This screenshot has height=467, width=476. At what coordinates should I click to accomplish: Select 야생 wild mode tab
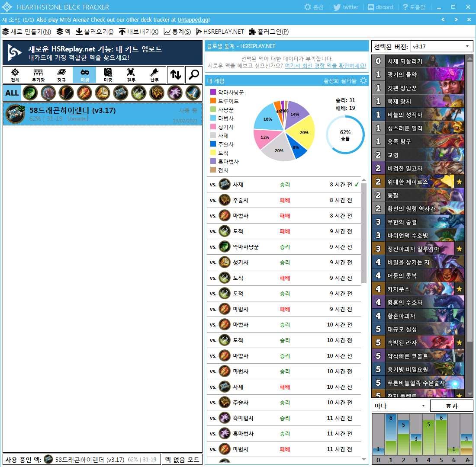(85, 75)
